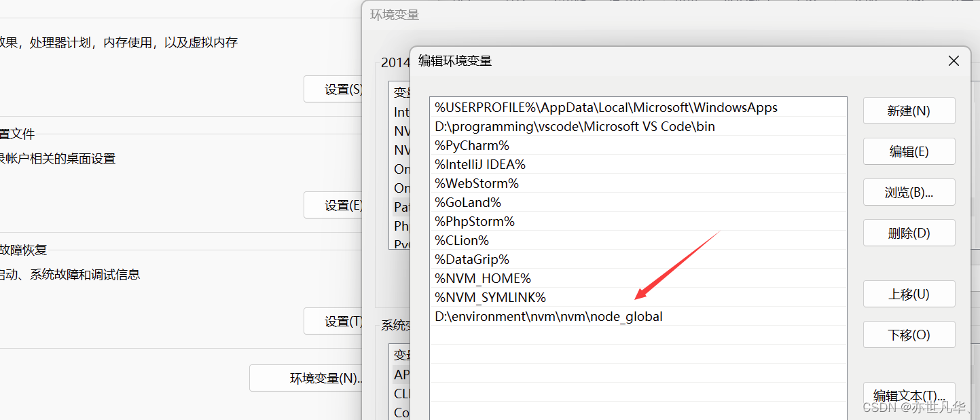Open the 浏览(B)... button
This screenshot has width=980, height=420.
(909, 193)
